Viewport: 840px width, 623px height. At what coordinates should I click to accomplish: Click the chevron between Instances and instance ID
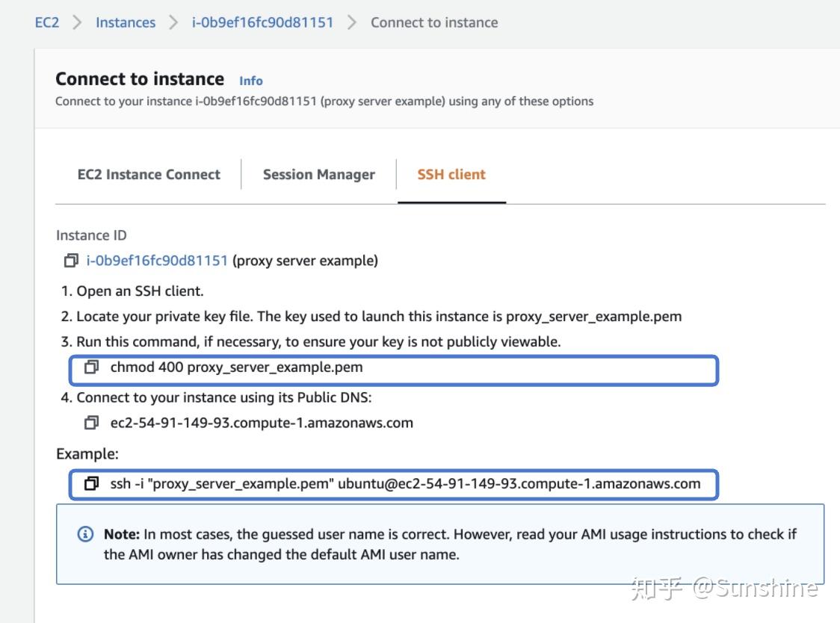pos(173,22)
